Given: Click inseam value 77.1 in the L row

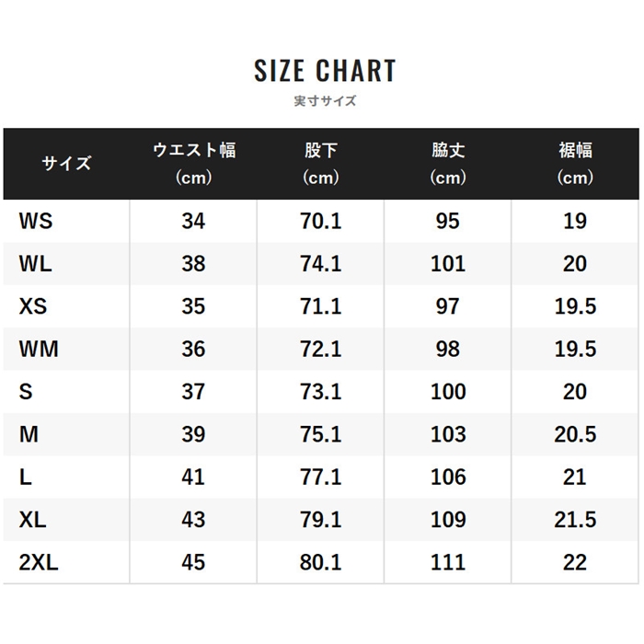Looking at the screenshot, I should [x=321, y=477].
